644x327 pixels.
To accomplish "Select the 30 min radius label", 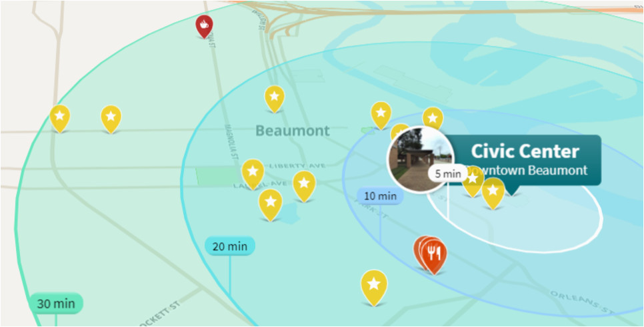I will (56, 304).
